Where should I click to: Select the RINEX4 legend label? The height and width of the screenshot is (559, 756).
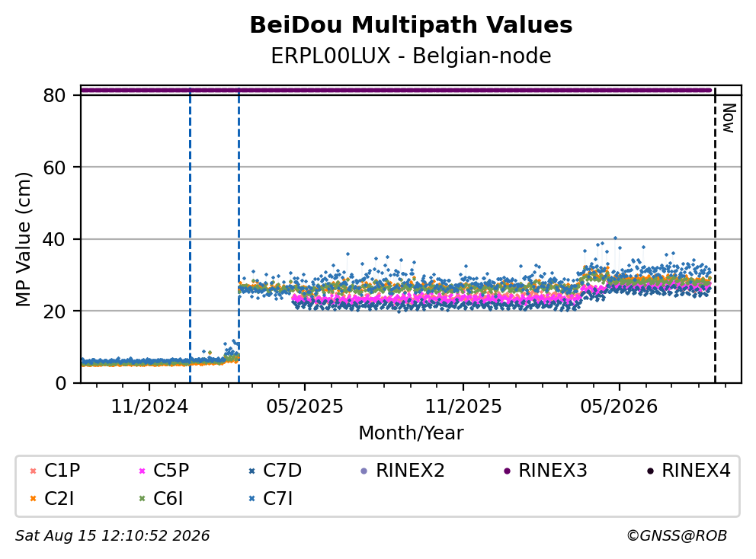(697, 471)
